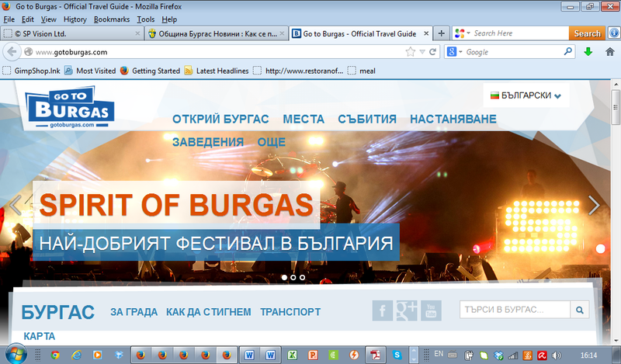The width and height of the screenshot is (621, 364).
Task: Switch to the SP Vision Ltd. tab
Action: tap(71, 33)
